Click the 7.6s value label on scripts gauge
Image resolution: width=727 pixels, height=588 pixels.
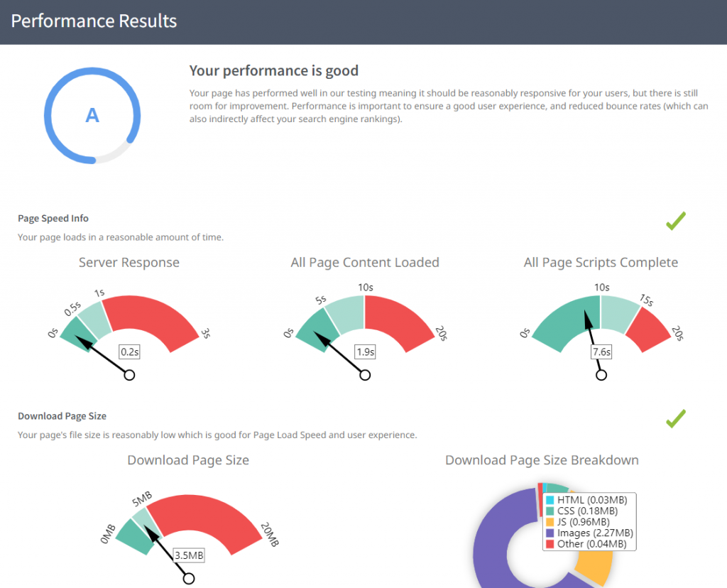601,352
